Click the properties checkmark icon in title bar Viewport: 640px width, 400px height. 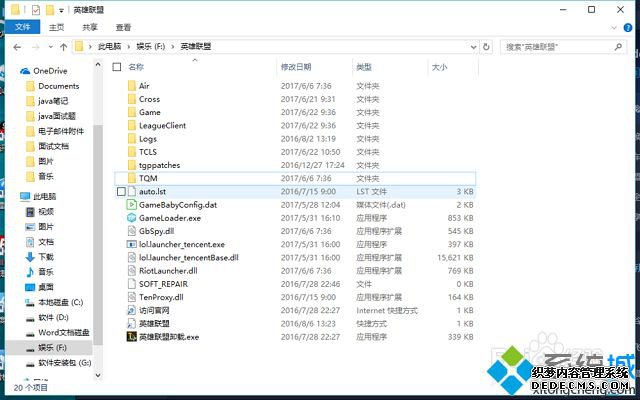(36, 10)
